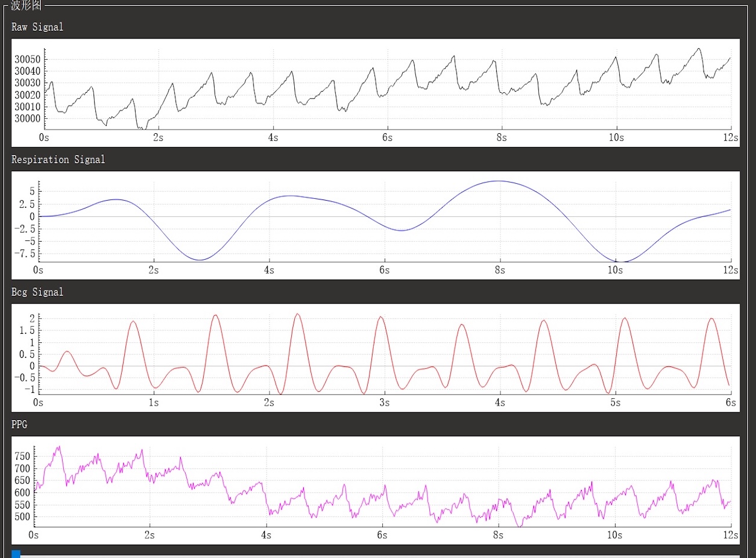Click the 30050 label on Raw Signal y-axis
756x558 pixels.
click(x=28, y=59)
